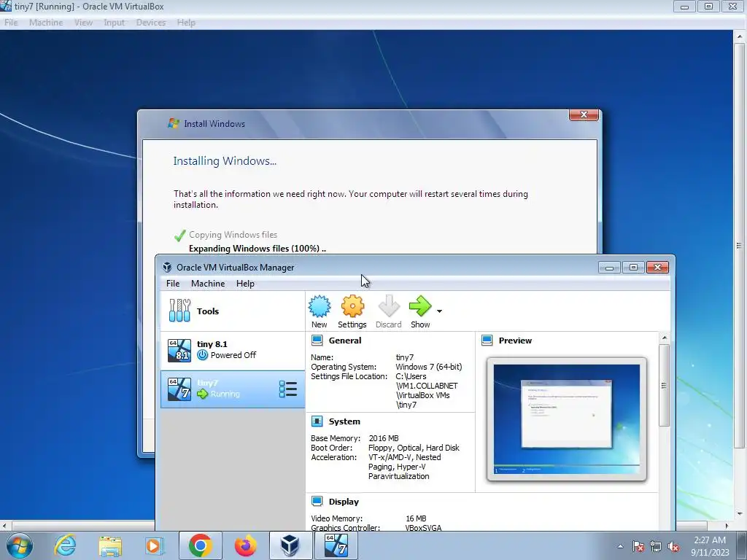
Task: Click tiny7 VM window scroll-down arrow
Action: pyautogui.click(x=740, y=514)
